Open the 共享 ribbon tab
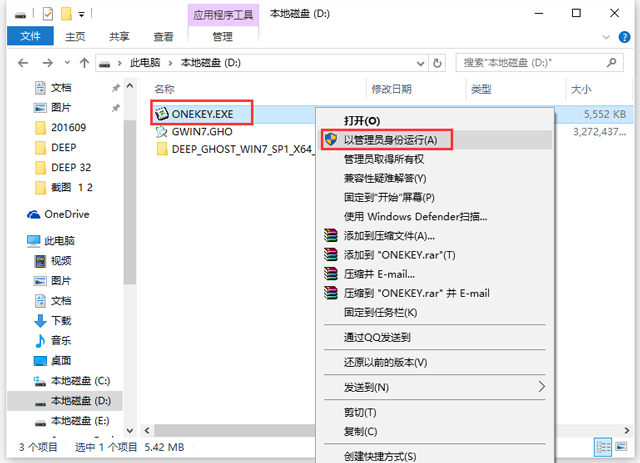640x463 pixels. click(x=119, y=37)
